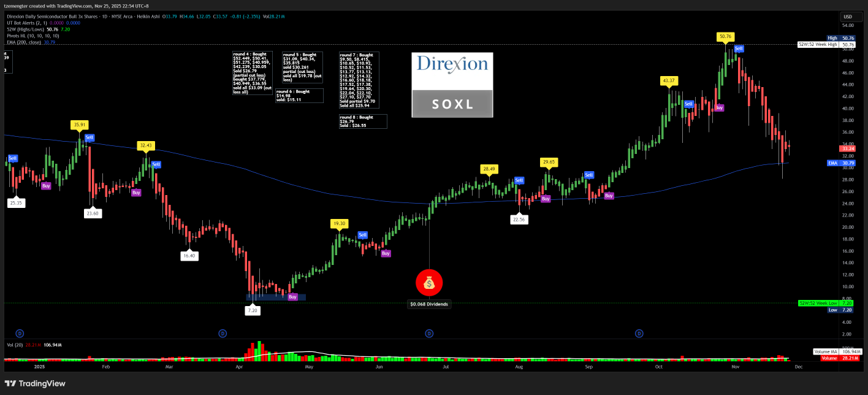The width and height of the screenshot is (868, 395).
Task: Click the Sell marker beside the 50.76 peak
Action: point(739,48)
